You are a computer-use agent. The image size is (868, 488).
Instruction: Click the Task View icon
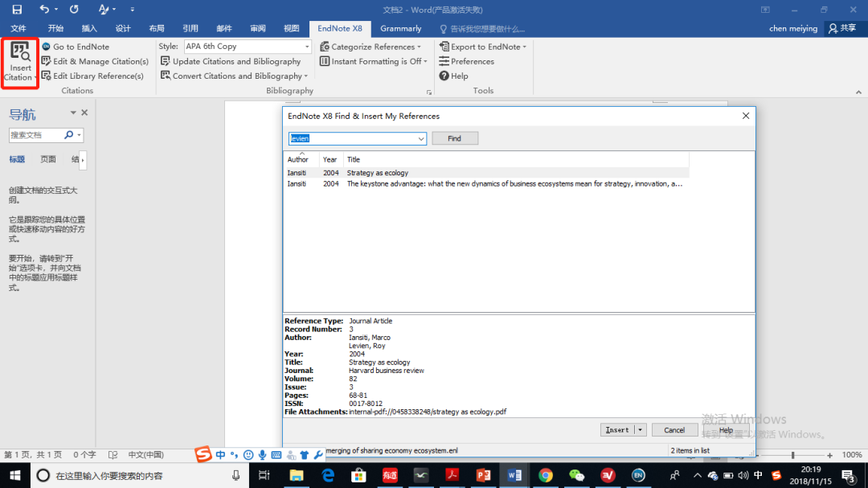click(264, 475)
